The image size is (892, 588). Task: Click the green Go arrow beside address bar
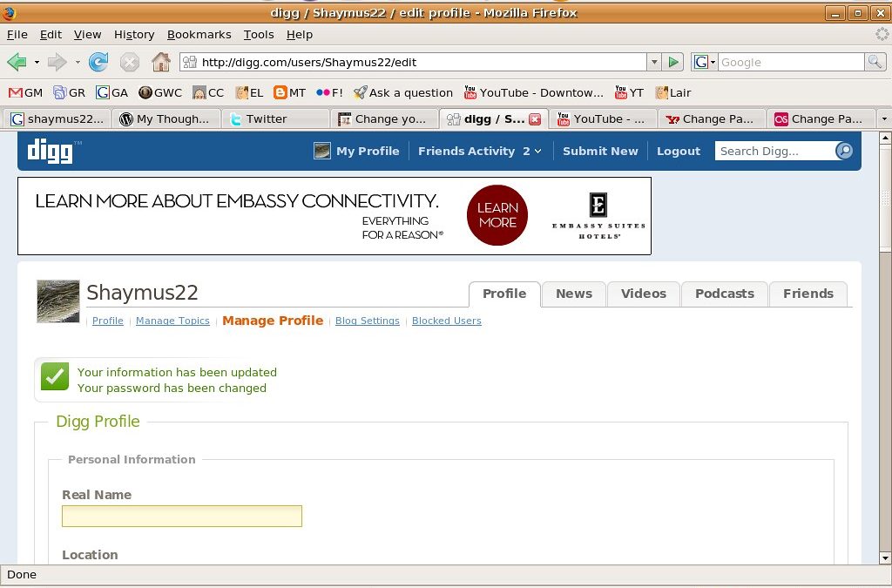point(673,62)
